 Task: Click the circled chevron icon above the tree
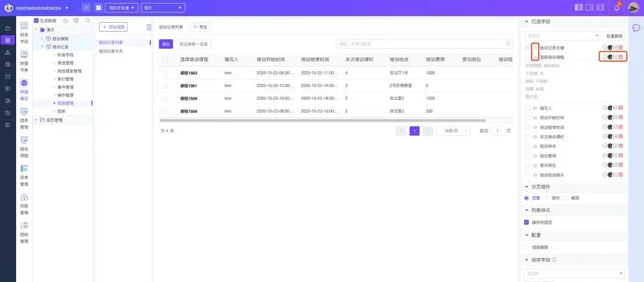pos(66,20)
